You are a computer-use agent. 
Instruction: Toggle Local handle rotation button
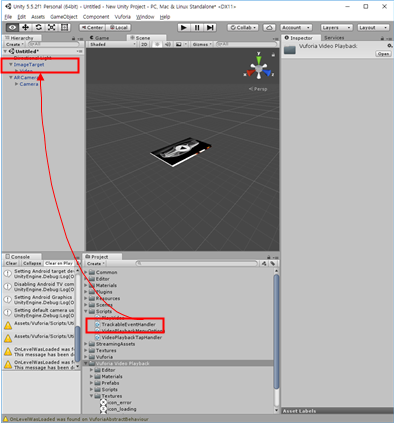point(118,27)
